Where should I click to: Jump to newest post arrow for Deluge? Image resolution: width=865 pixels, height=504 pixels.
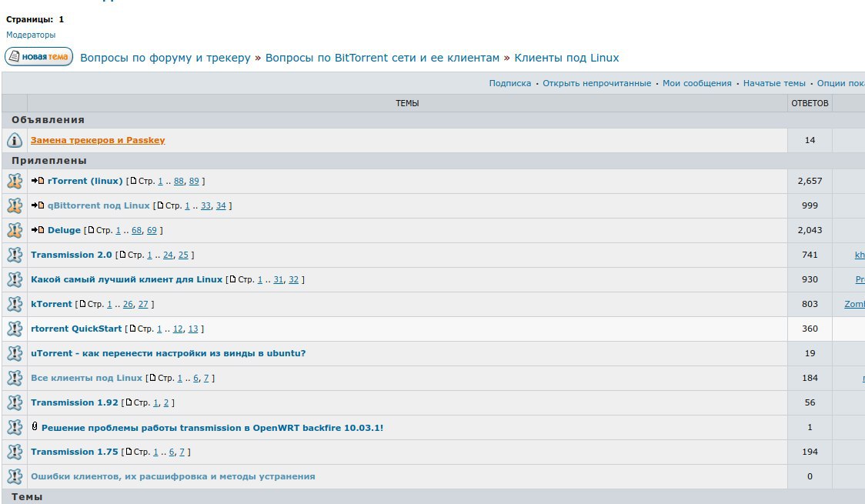38,229
